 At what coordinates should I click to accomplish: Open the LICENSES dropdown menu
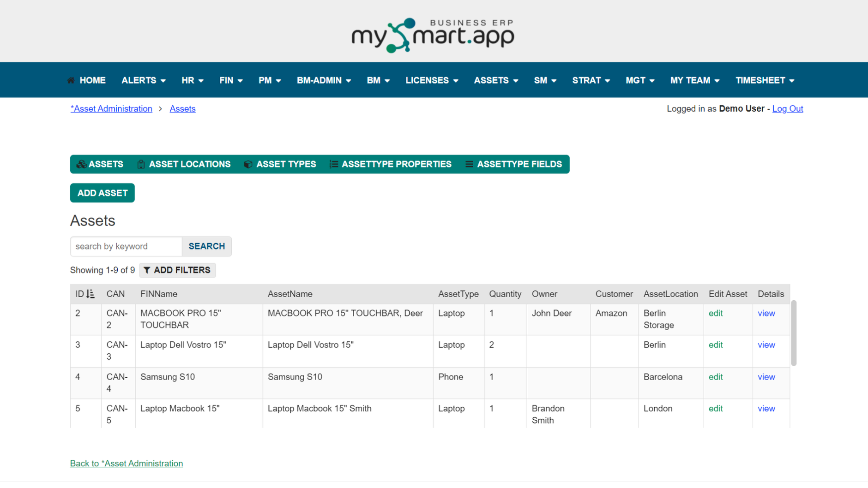(x=432, y=80)
